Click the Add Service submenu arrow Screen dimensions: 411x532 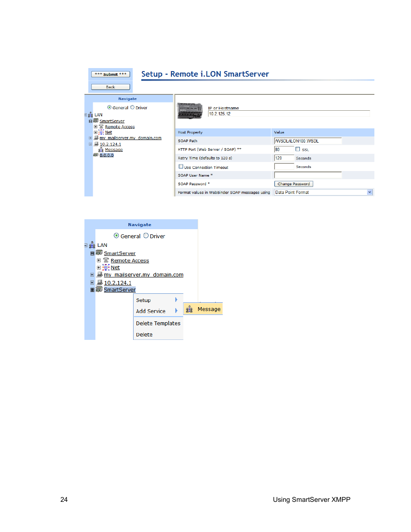pos(176,311)
